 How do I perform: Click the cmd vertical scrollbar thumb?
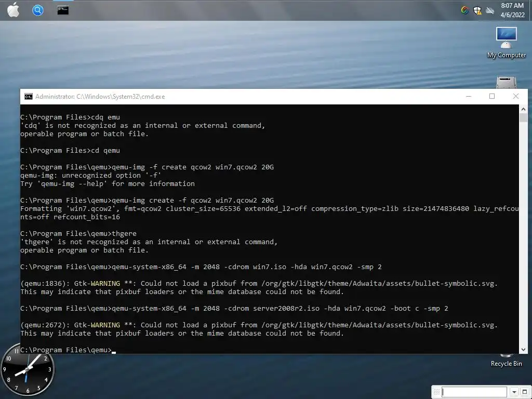click(523, 118)
